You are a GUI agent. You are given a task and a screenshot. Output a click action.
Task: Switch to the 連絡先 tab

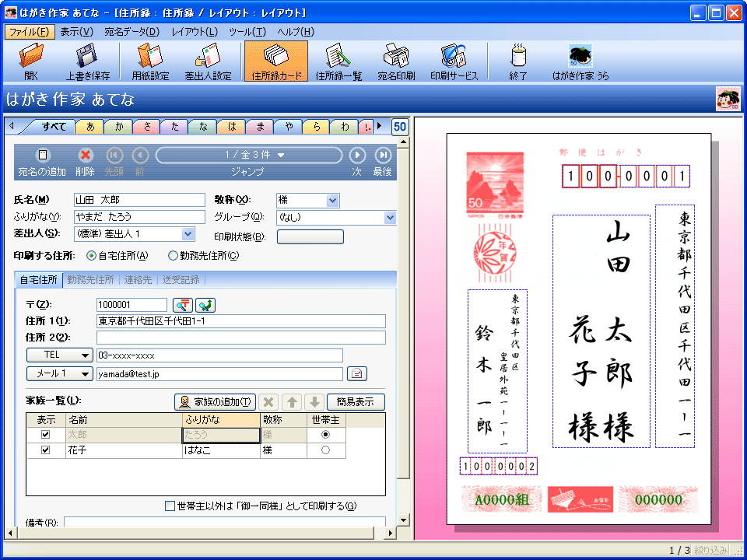[x=139, y=280]
